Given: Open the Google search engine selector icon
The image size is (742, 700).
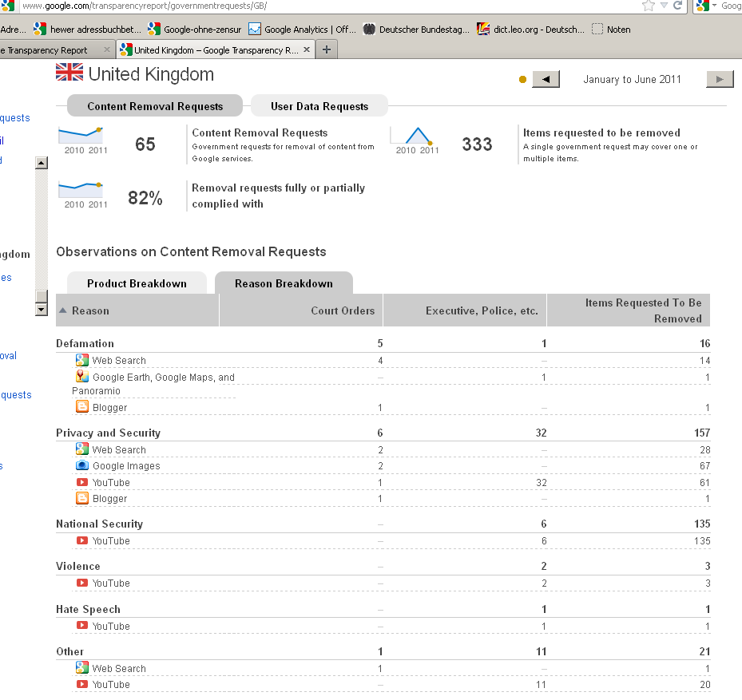Looking at the screenshot, I should tap(703, 6).
